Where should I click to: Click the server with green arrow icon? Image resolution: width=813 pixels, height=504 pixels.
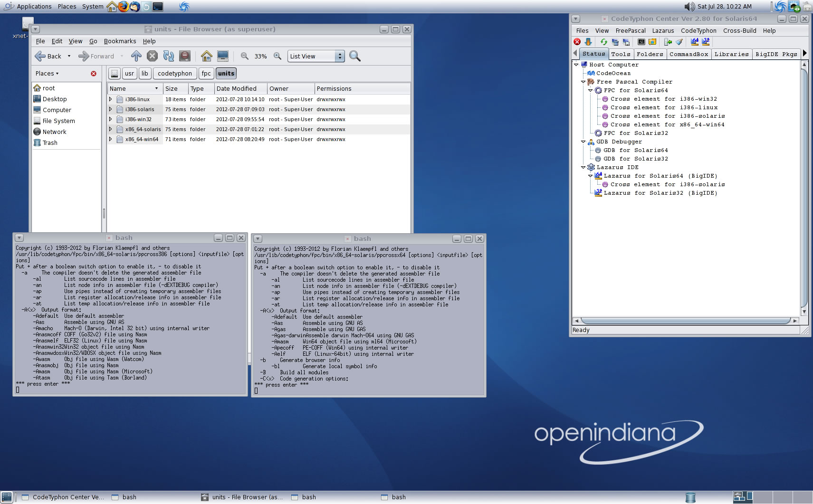coord(668,42)
